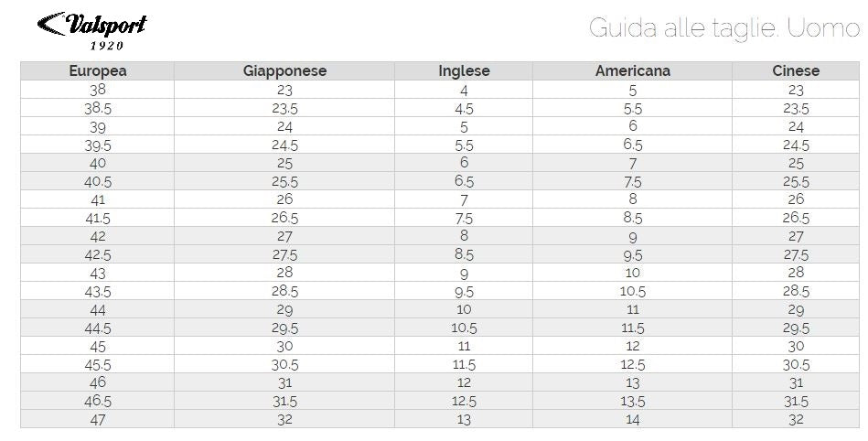
Task: Click the Valsport 1920 logo
Action: point(92,31)
